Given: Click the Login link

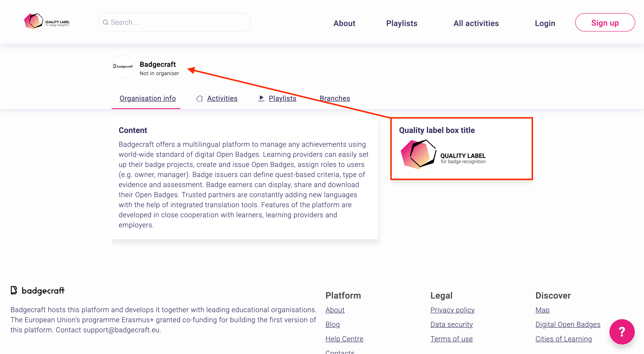Looking at the screenshot, I should 545,23.
